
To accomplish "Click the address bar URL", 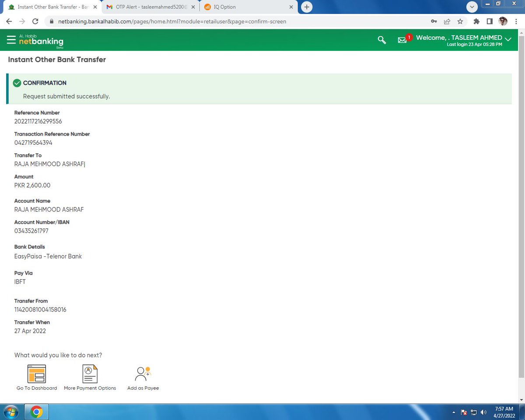I will tap(172, 21).
